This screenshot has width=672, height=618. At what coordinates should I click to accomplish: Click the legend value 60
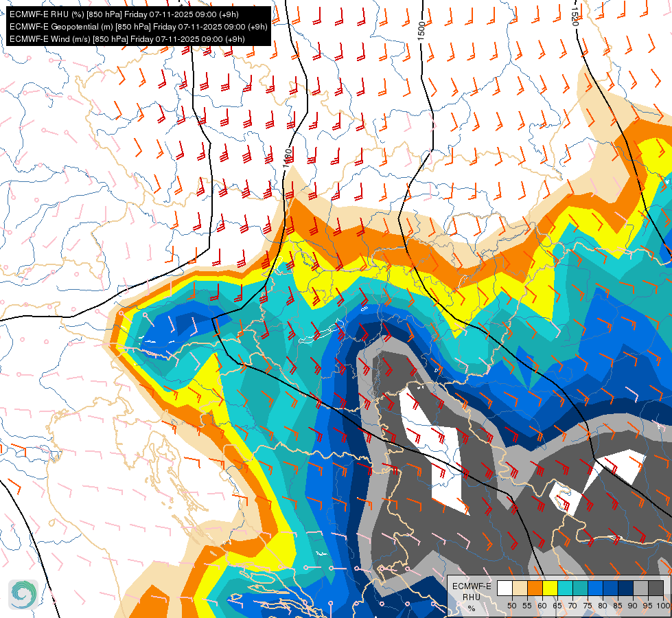(x=542, y=606)
